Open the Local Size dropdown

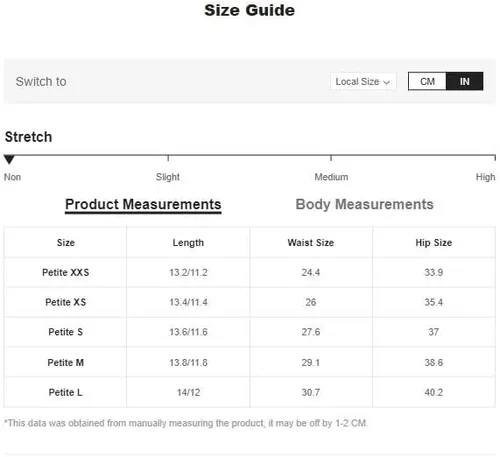pos(363,82)
